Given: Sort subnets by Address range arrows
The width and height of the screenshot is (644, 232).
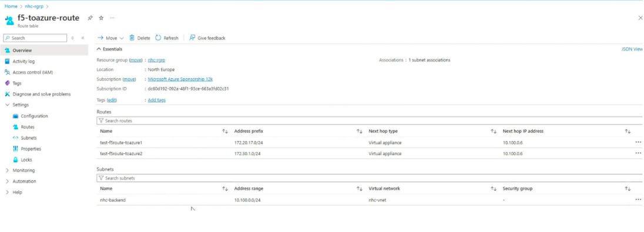Looking at the screenshot, I should click(x=360, y=189).
